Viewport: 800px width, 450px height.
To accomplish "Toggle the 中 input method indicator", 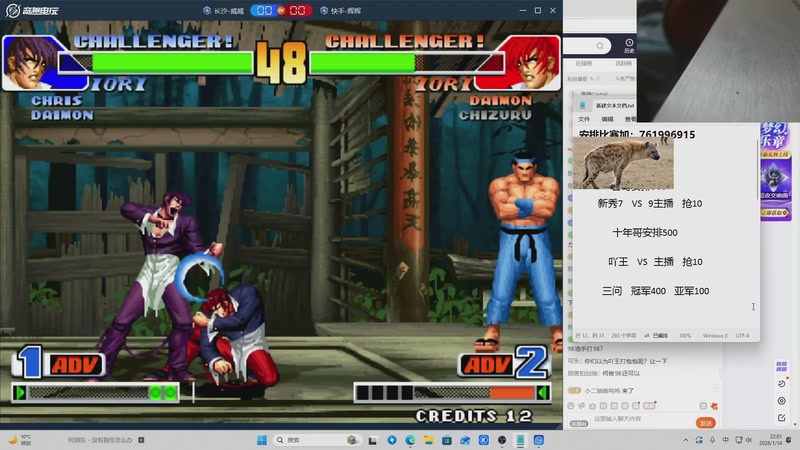I will (x=726, y=440).
